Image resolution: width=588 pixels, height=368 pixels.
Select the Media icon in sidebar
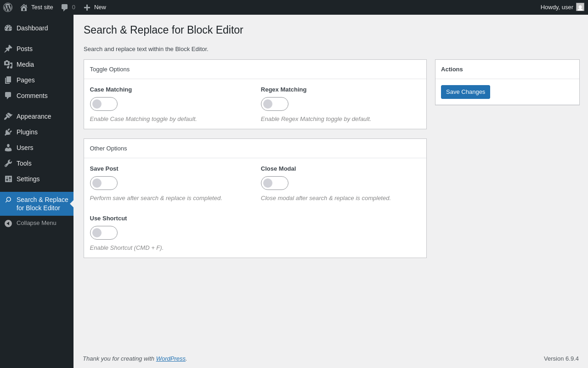(8, 64)
